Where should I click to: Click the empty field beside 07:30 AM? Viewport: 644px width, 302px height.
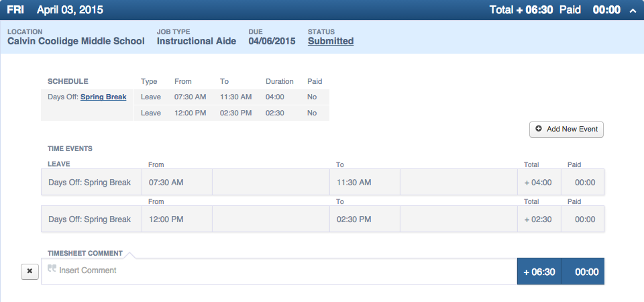point(270,183)
